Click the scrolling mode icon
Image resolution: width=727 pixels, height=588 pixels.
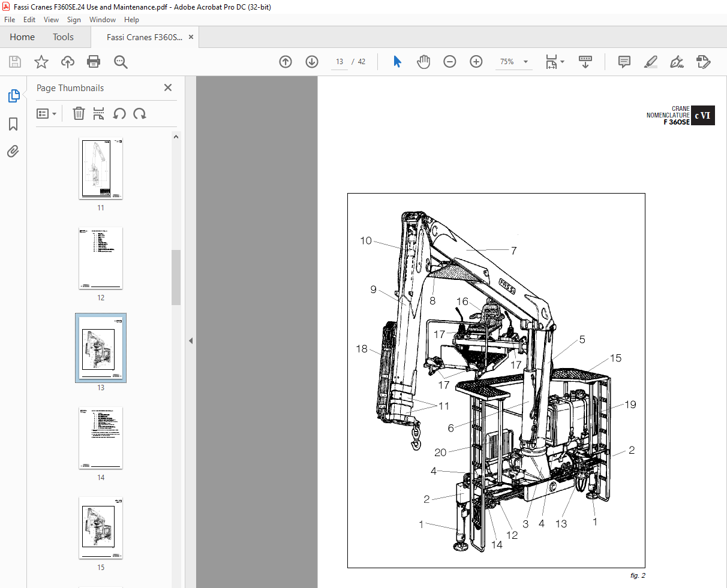pos(585,62)
